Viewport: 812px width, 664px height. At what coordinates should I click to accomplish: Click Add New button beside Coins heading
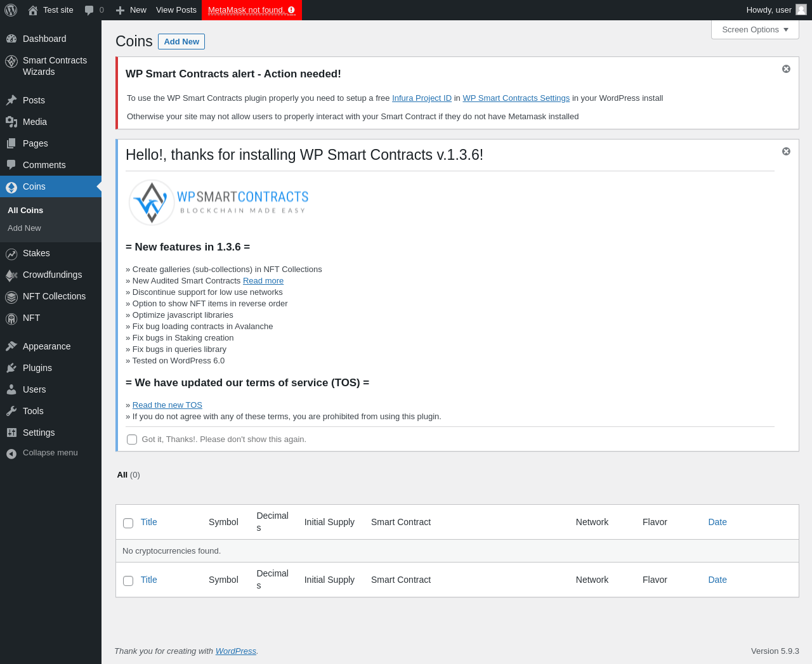click(x=181, y=41)
